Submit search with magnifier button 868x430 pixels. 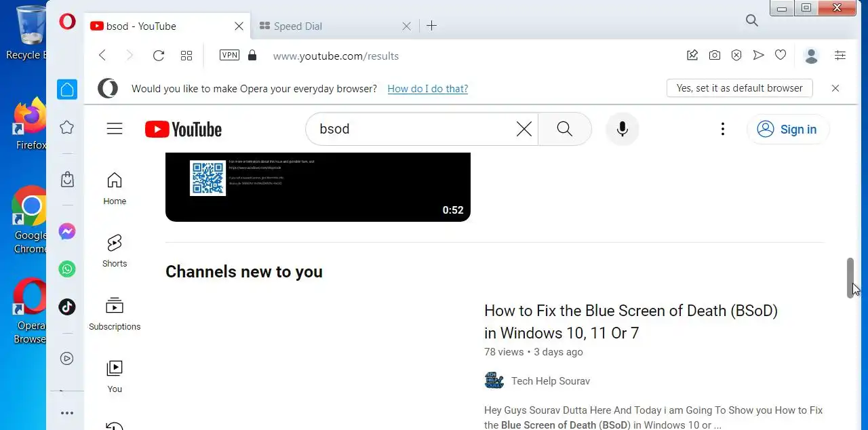pyautogui.click(x=565, y=129)
